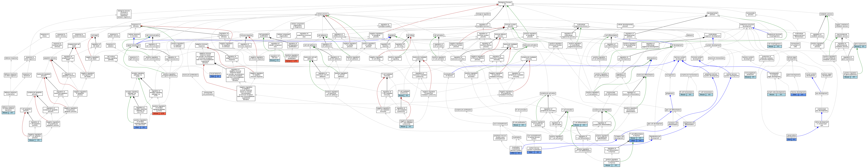Click the "T cell homeostasis" node

pyautogui.click(x=706, y=93)
